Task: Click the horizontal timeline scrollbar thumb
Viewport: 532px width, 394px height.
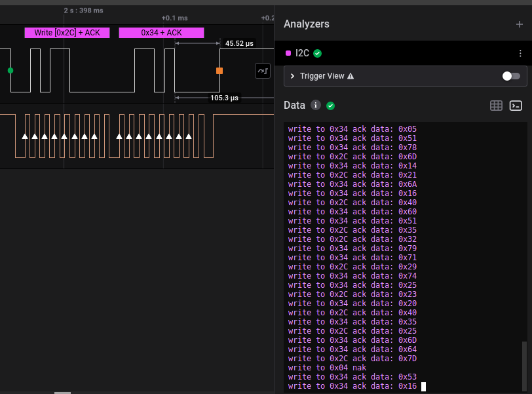Action: pos(62,393)
